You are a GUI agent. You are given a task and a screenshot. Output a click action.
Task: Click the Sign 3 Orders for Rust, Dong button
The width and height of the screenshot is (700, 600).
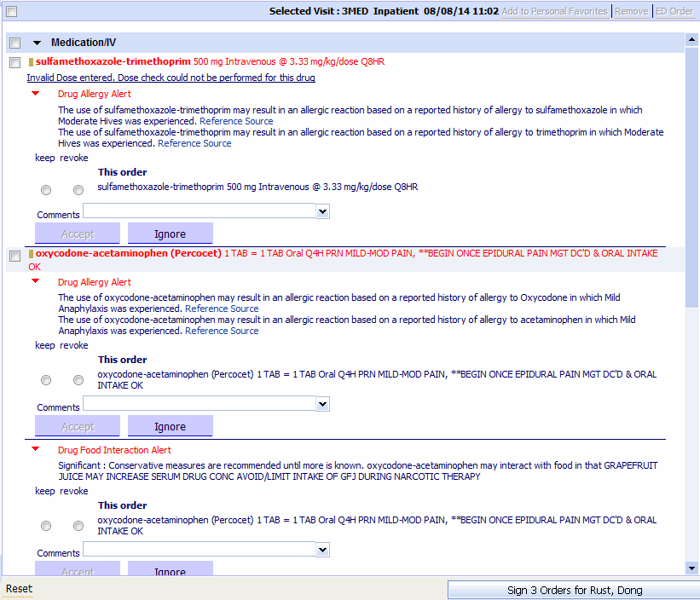(572, 589)
